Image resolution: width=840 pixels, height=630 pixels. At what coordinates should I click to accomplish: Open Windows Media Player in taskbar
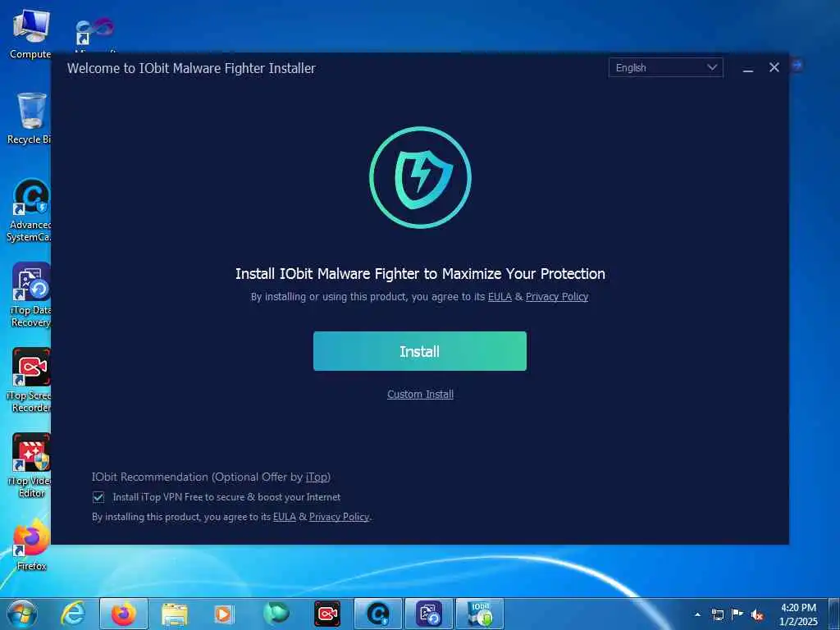tap(224, 614)
